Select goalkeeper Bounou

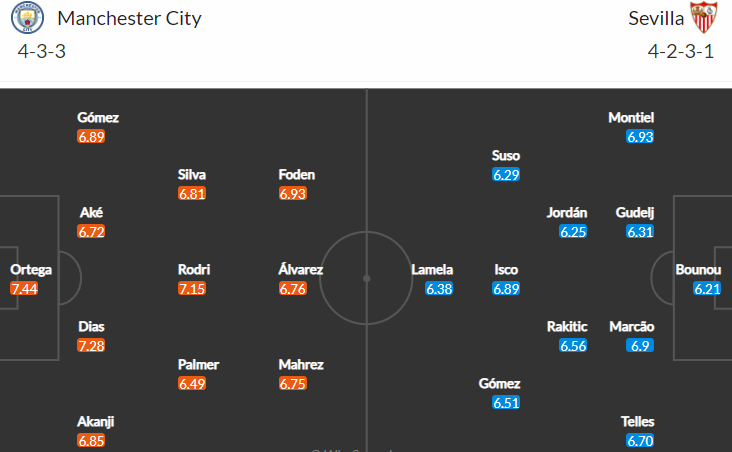click(x=698, y=269)
